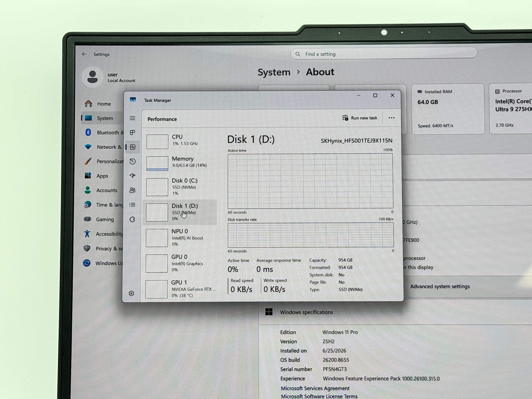Open Apps in Settings sidebar

102,176
